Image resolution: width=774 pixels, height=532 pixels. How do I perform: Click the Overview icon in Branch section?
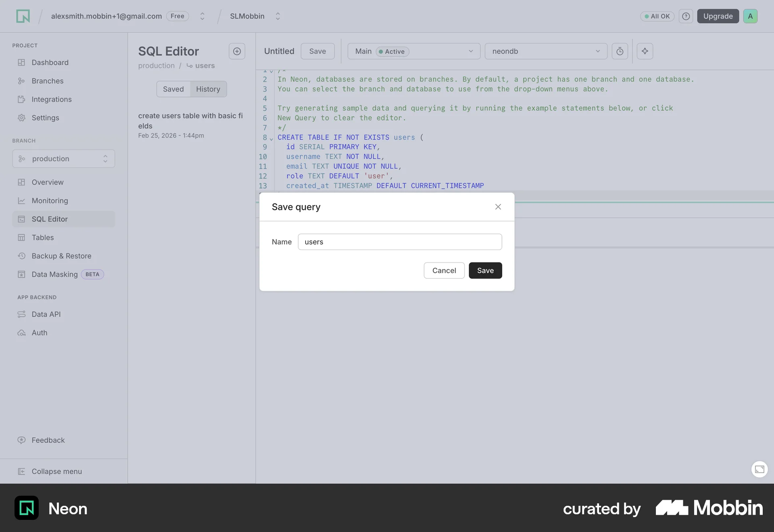pyautogui.click(x=21, y=182)
